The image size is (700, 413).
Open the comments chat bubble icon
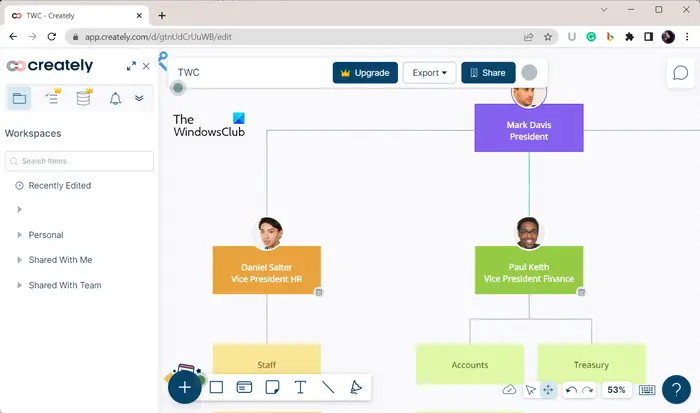click(x=680, y=73)
